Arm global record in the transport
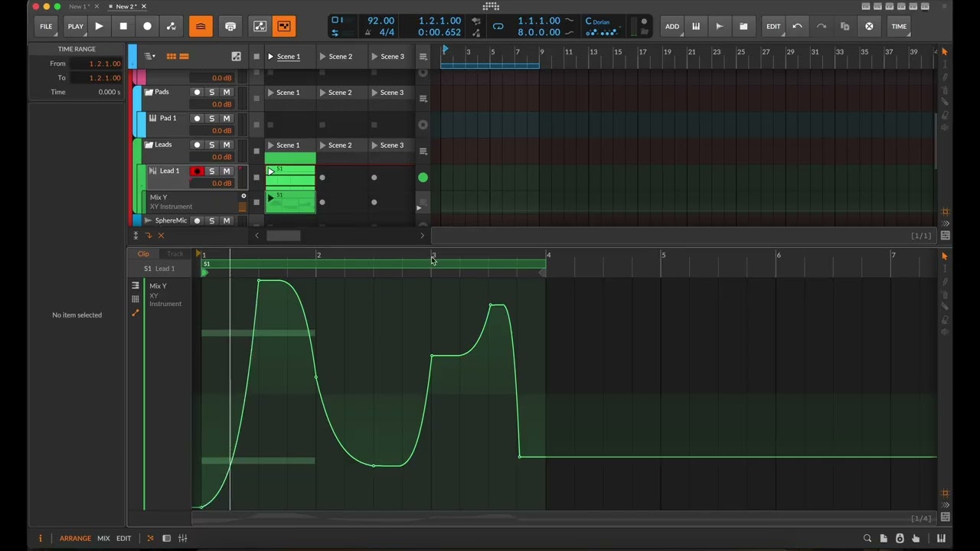This screenshot has height=551, width=980. click(x=147, y=26)
